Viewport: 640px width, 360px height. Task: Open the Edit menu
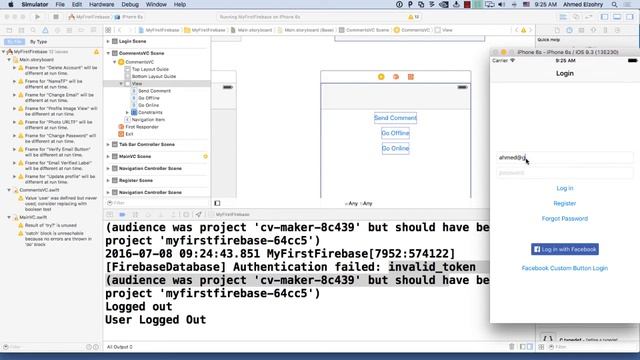pos(77,4)
